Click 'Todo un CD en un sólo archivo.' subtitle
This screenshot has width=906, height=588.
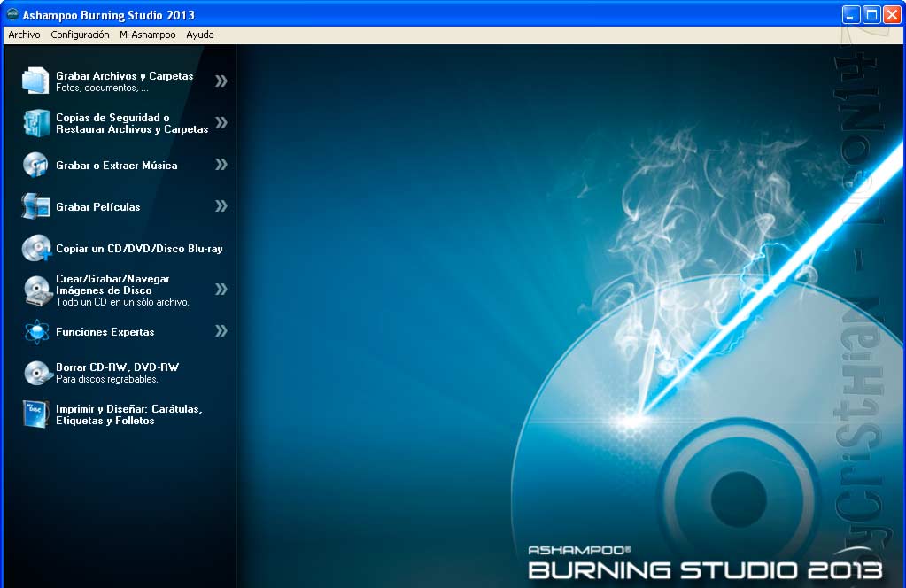tap(122, 302)
